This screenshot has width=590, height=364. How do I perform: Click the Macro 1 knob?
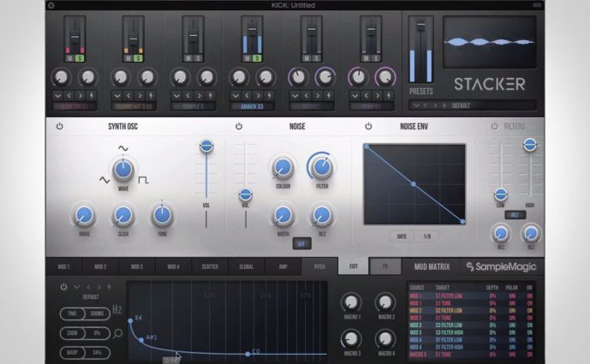351,301
